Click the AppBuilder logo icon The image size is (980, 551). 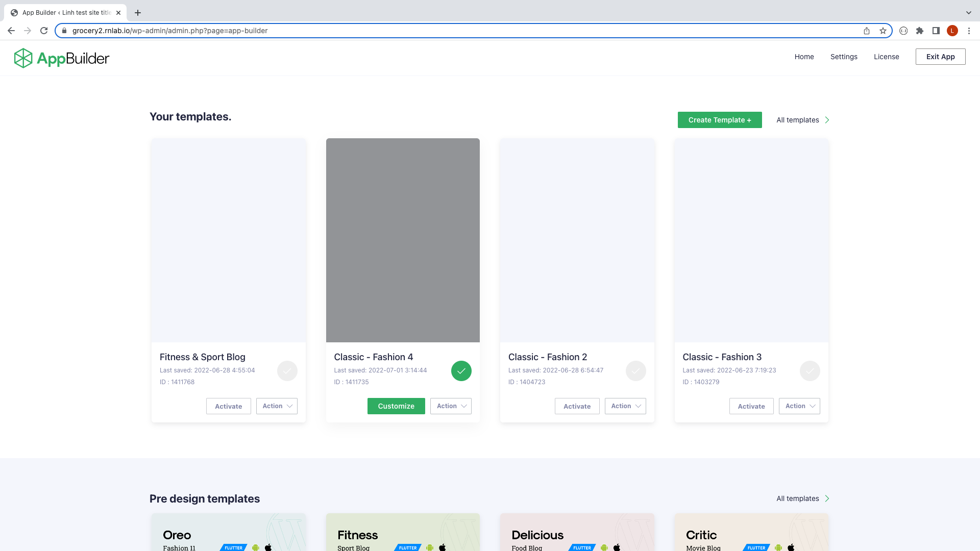point(22,58)
